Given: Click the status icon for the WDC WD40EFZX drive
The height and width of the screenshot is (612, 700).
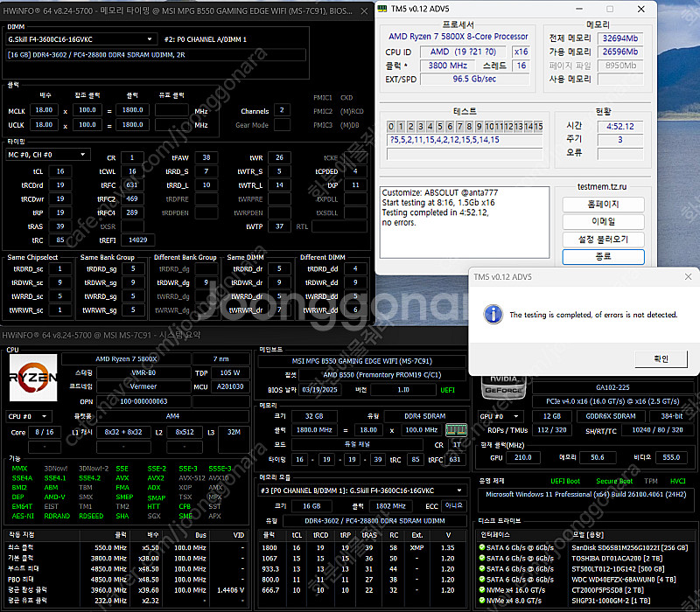Looking at the screenshot, I should tap(482, 580).
